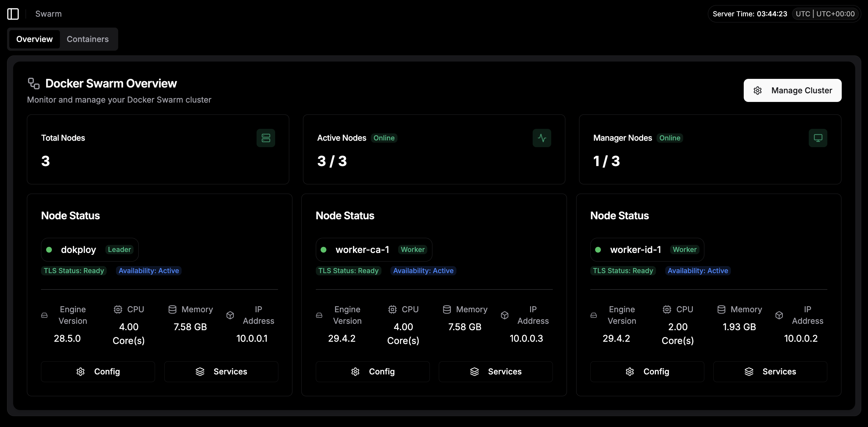
Task: Click the Active Nodes activity pulse icon
Action: click(542, 138)
